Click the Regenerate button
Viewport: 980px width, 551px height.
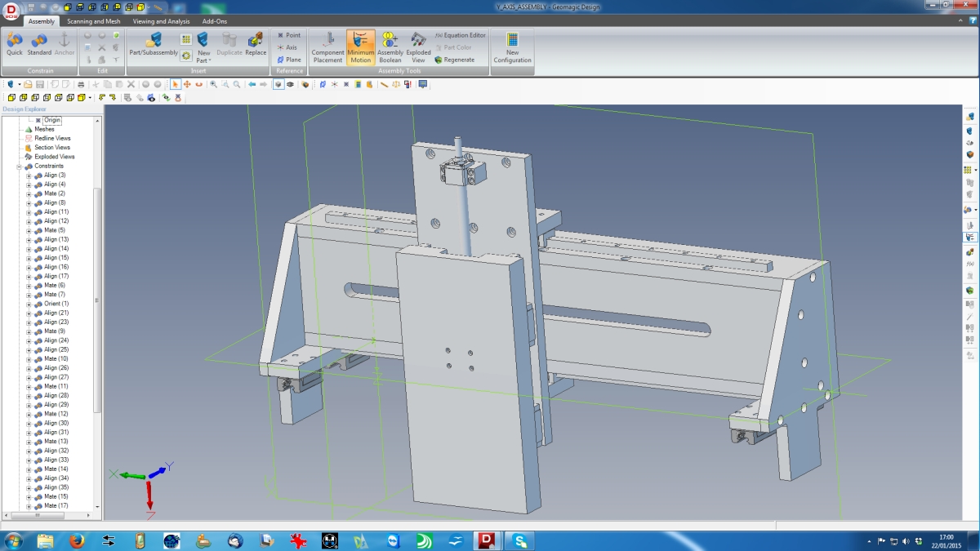click(455, 60)
